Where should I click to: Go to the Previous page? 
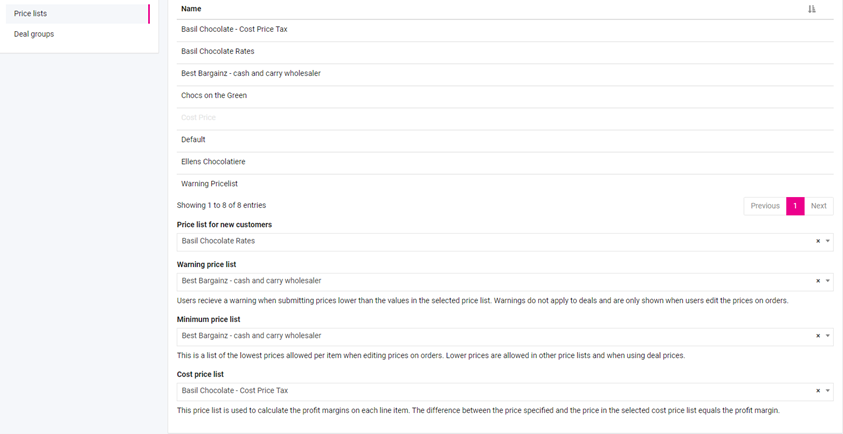[x=765, y=206]
